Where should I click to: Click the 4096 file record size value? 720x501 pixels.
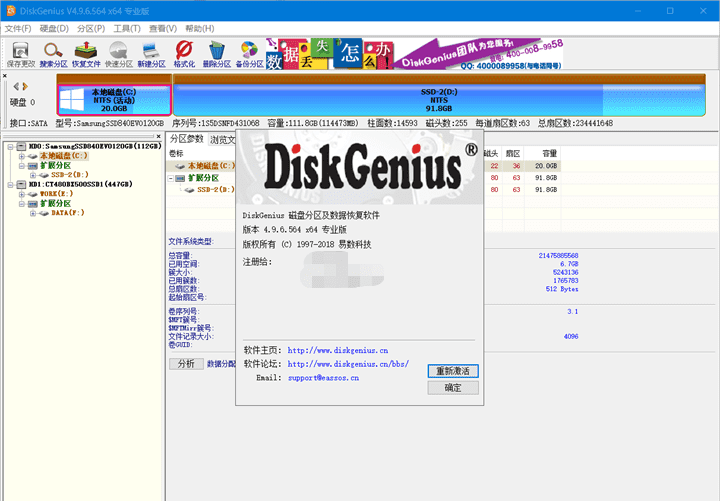[x=571, y=337]
